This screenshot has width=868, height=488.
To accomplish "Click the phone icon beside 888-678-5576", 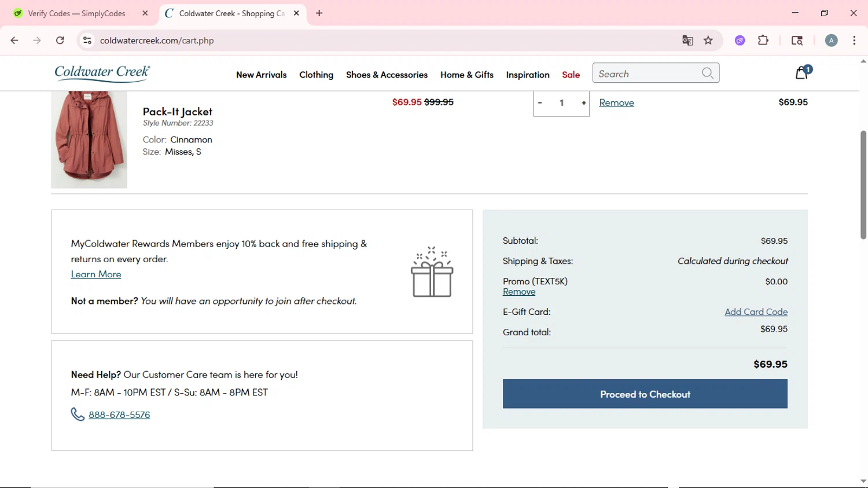I will 78,414.
